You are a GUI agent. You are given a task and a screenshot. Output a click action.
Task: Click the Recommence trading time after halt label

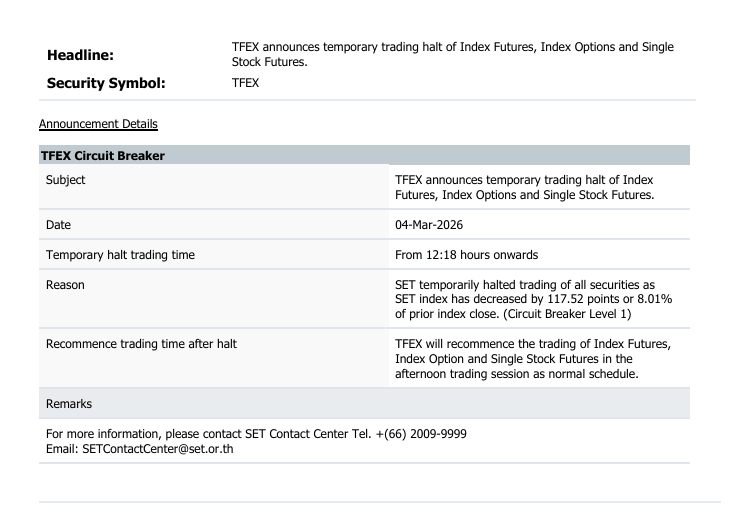click(x=141, y=345)
